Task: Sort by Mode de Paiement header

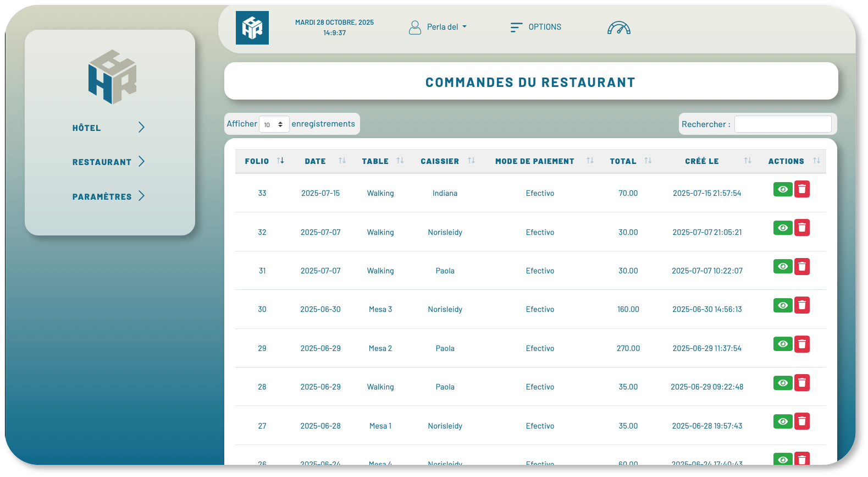Action: click(x=590, y=161)
